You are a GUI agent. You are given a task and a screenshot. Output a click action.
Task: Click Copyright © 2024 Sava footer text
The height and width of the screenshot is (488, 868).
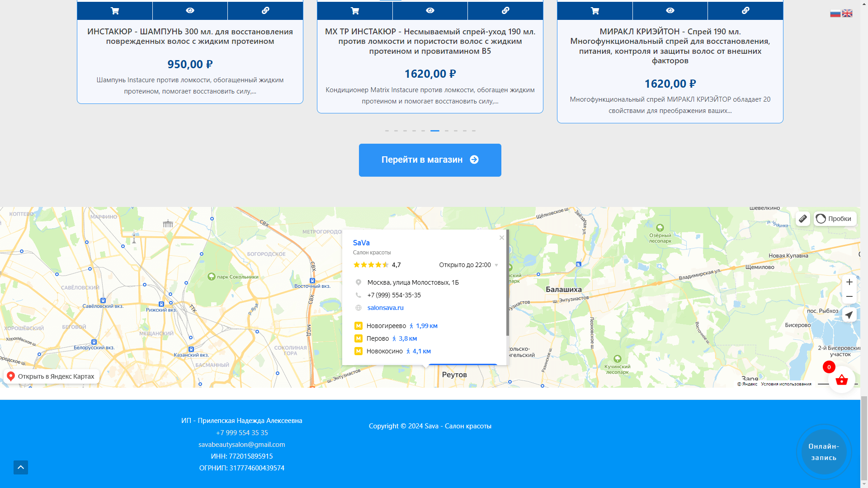pos(430,426)
